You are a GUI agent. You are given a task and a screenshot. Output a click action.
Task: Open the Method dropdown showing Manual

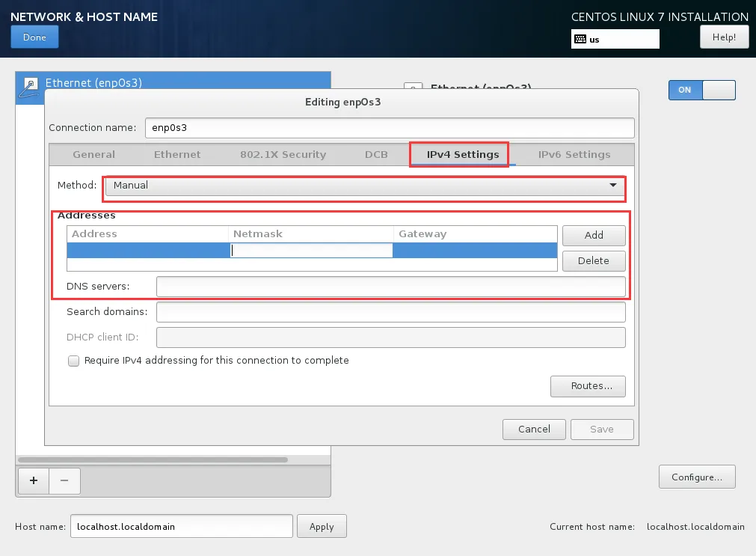tap(365, 186)
